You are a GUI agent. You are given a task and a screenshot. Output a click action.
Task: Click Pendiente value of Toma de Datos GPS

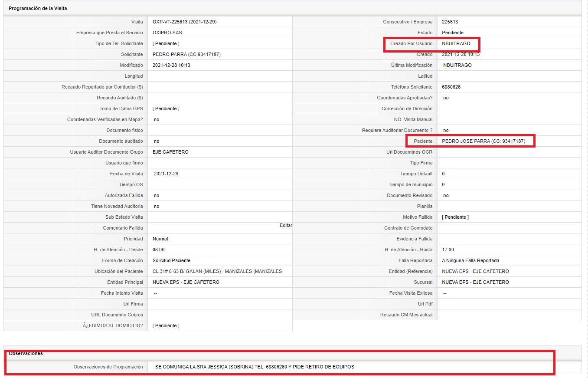click(166, 108)
